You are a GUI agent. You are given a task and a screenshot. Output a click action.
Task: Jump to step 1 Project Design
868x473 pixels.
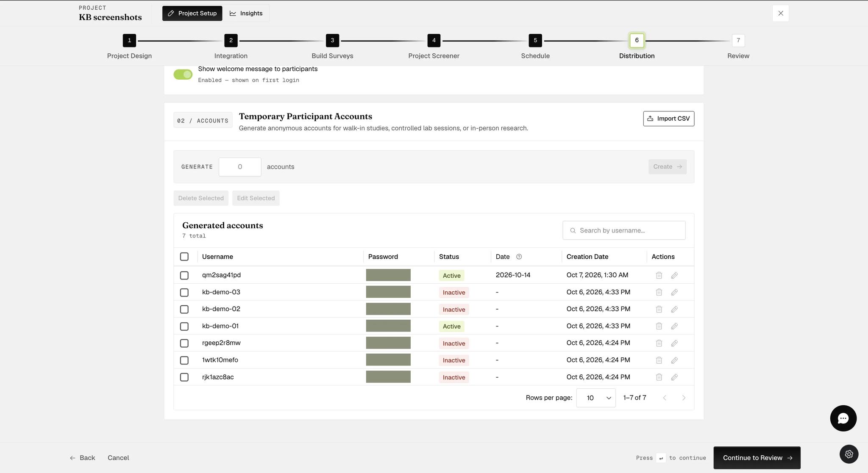click(129, 41)
